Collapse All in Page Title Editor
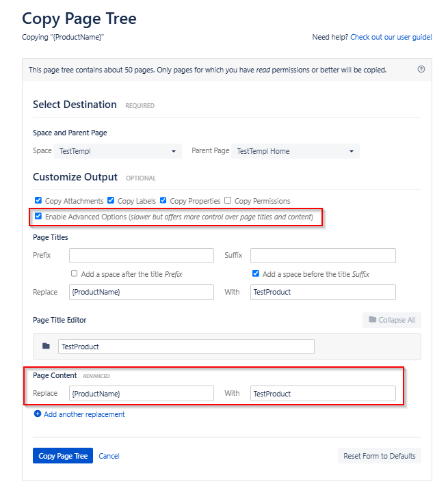The width and height of the screenshot is (448, 486). 392,320
